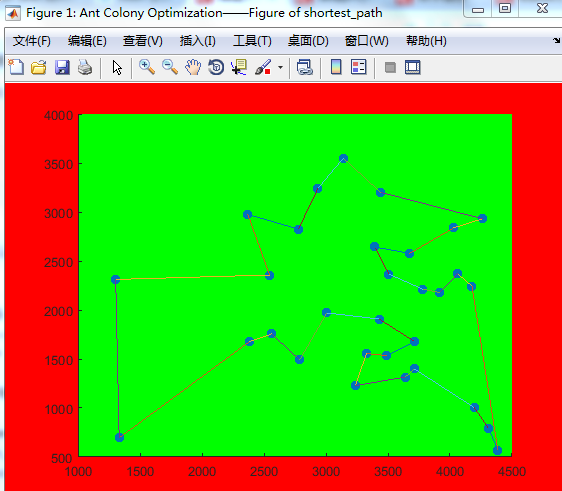Print figure using the printer icon
Image resolution: width=562 pixels, height=491 pixels.
85,67
